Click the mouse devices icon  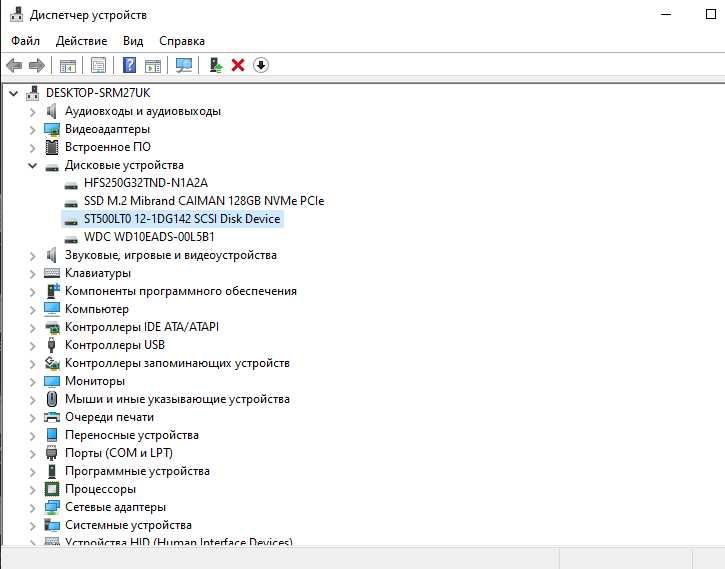[x=52, y=399]
